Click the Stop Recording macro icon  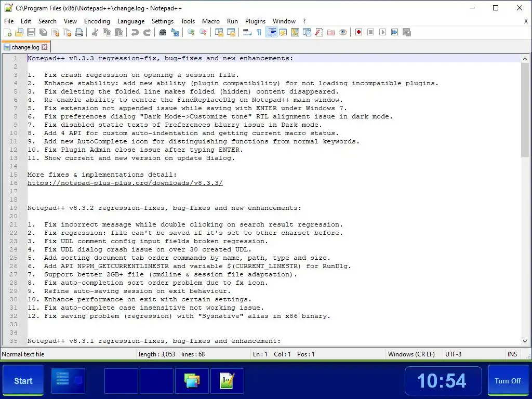(x=370, y=32)
